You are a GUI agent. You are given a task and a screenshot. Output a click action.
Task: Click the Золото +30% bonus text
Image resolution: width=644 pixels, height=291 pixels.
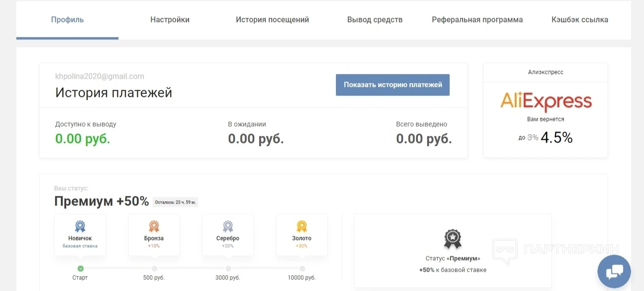pos(302,246)
